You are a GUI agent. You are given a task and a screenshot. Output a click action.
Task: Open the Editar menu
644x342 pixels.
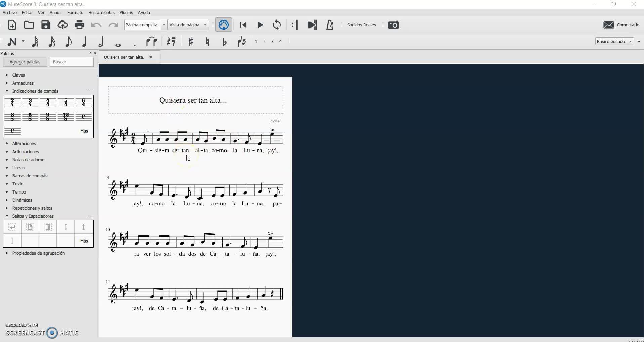(x=27, y=13)
